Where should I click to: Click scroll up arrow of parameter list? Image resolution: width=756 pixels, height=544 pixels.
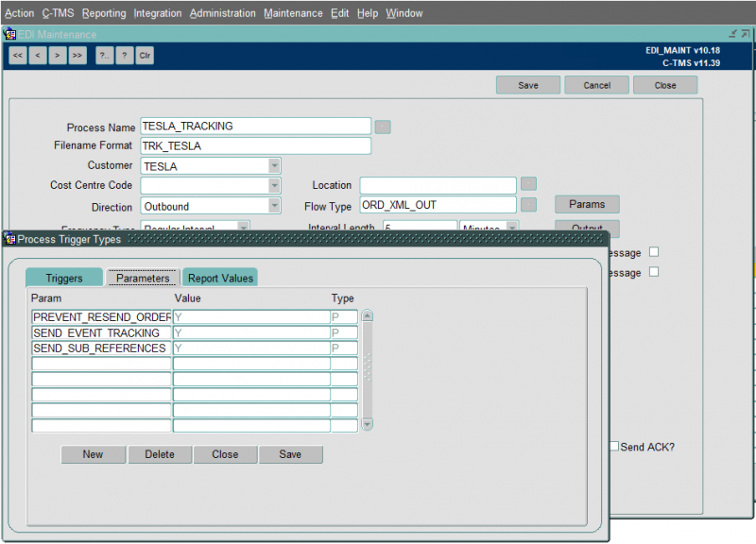coord(368,316)
